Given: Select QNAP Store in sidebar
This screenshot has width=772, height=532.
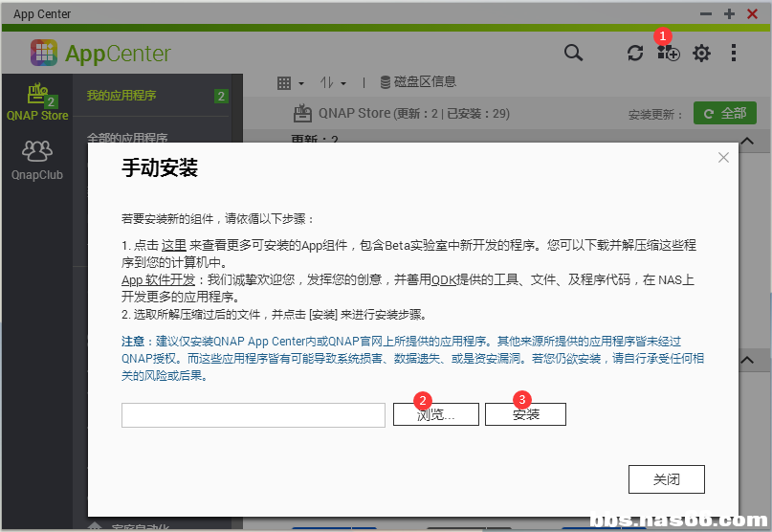Looking at the screenshot, I should click(37, 102).
